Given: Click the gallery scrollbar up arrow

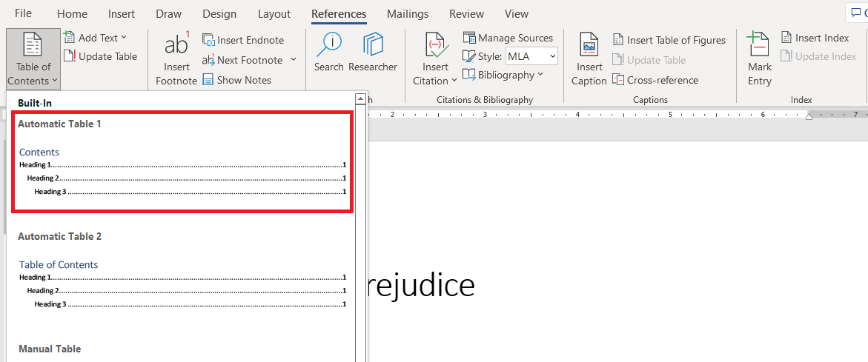Looking at the screenshot, I should pos(361,98).
